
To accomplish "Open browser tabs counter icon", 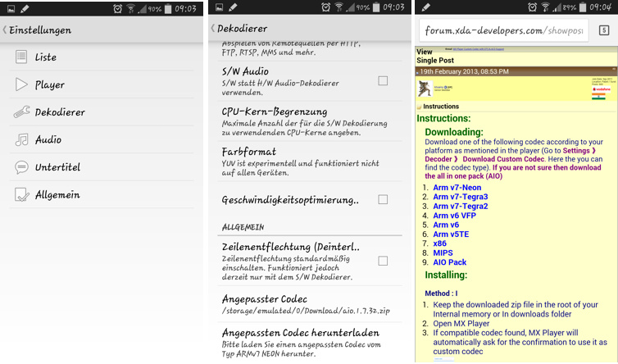I will coord(603,31).
